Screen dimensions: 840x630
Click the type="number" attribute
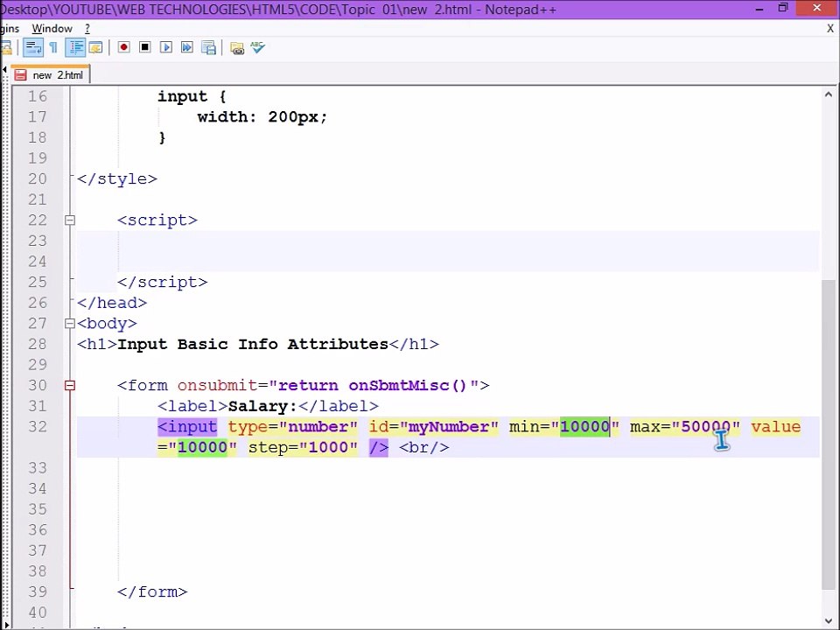293,427
